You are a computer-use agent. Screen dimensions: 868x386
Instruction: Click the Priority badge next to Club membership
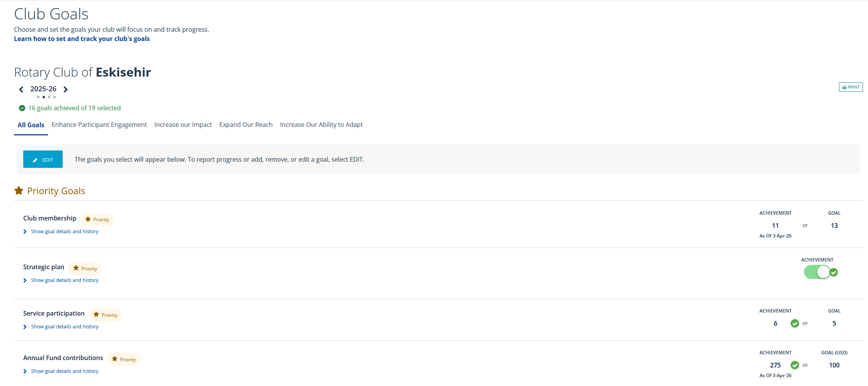(x=97, y=219)
